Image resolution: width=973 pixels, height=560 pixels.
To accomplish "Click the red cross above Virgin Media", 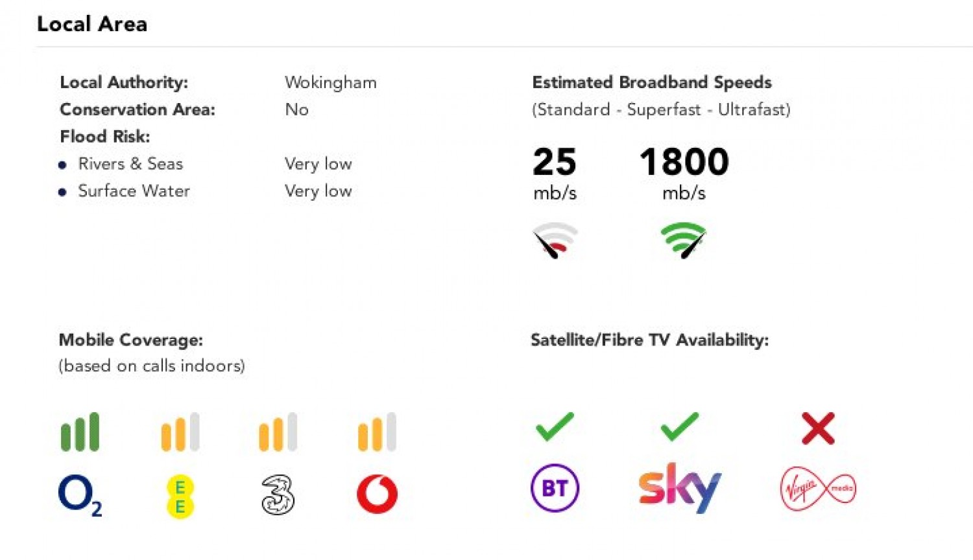I will click(x=818, y=428).
